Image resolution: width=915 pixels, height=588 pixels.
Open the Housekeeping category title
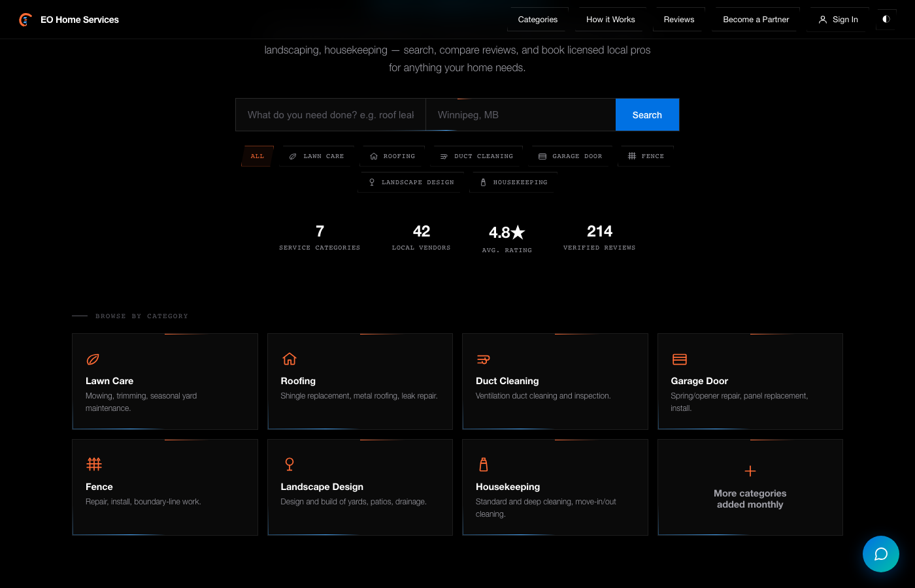508,487
